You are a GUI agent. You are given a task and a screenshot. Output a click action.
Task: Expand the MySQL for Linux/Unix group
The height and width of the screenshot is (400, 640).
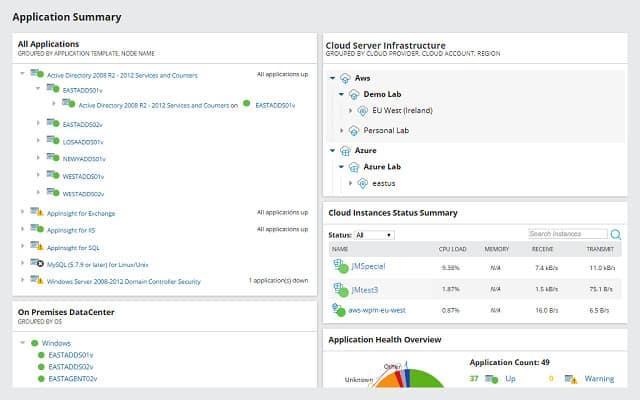pos(22,263)
